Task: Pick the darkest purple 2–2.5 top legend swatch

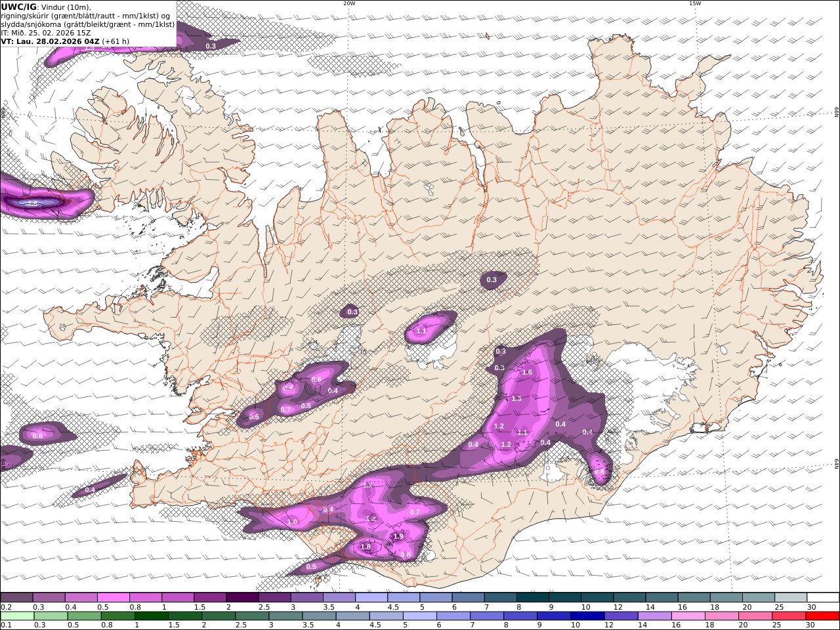Action: point(242,598)
